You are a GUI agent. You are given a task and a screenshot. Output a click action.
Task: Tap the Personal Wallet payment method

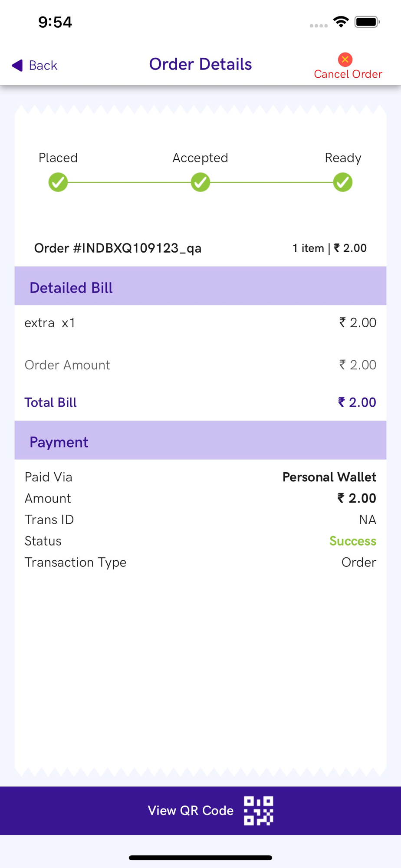[329, 477]
